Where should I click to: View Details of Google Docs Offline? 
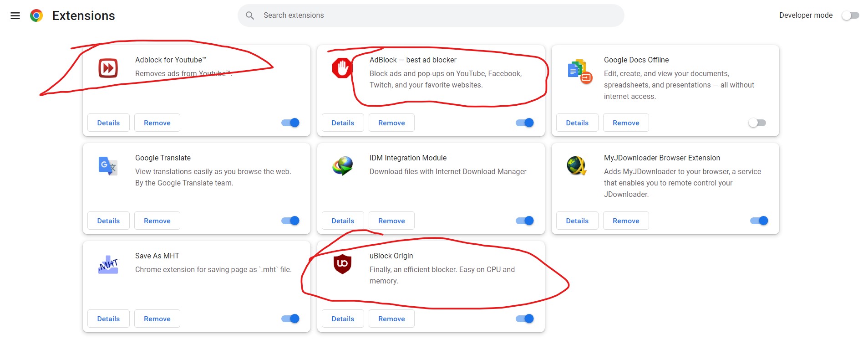[577, 123]
